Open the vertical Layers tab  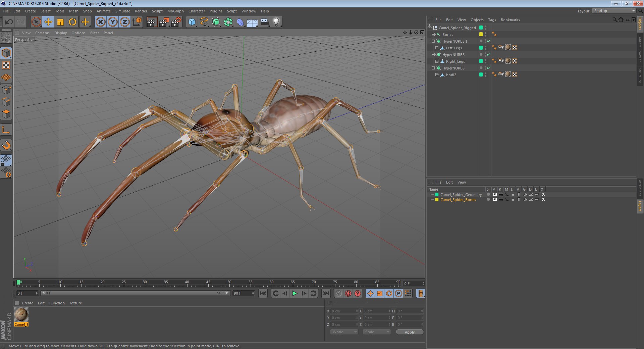640,206
